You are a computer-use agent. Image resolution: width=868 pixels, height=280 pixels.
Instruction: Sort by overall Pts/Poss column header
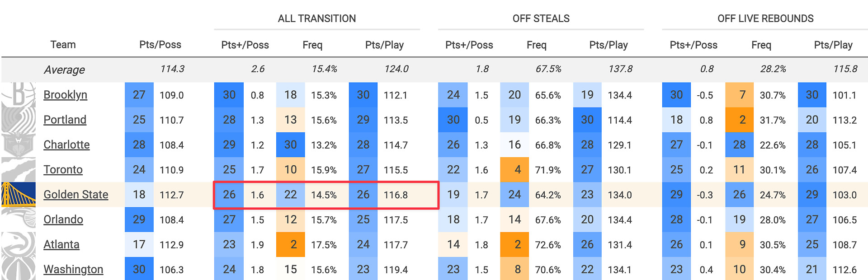coord(160,45)
